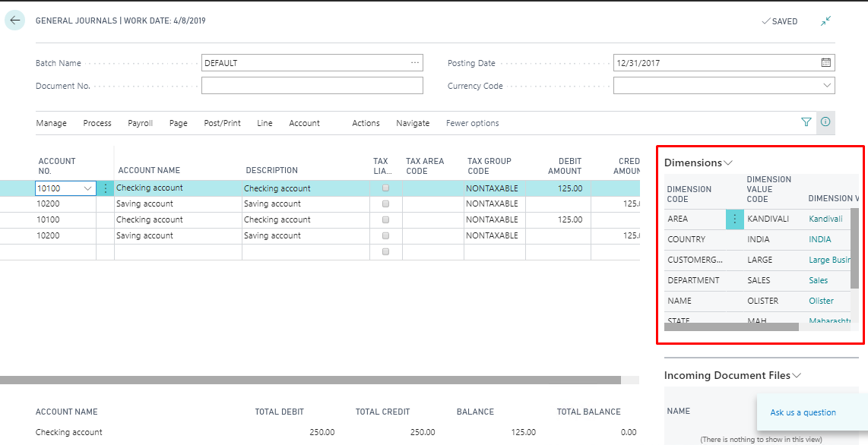Screen dimensions: 868x445
Task: Check the Tax Liable box on empty row
Action: click(386, 252)
